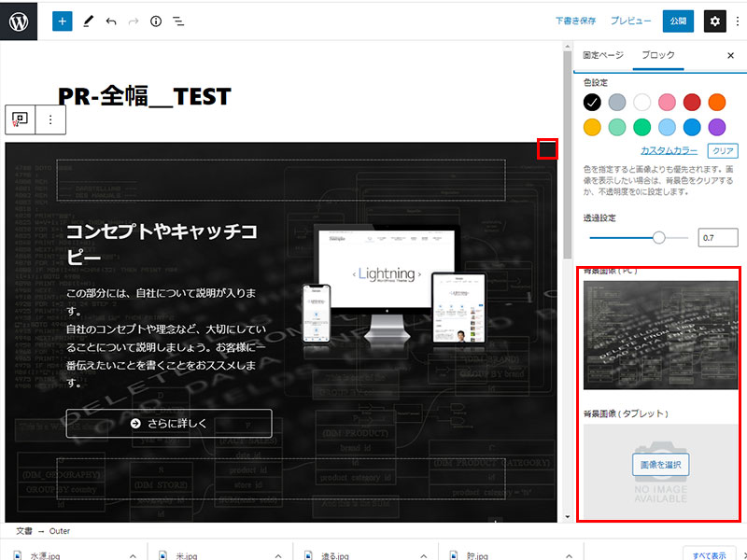Toggle the settings gear sidebar

[x=714, y=21]
